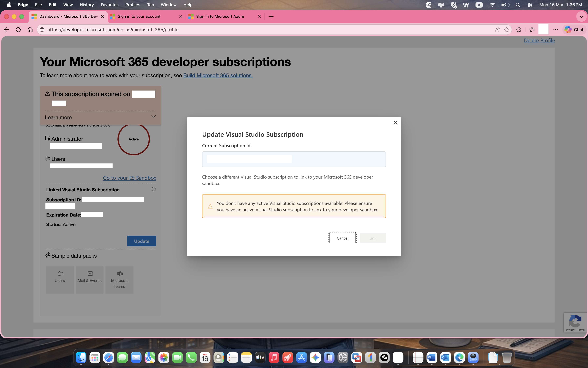The height and width of the screenshot is (368, 588).
Task: Expand the Learn more chevron
Action: [153, 116]
